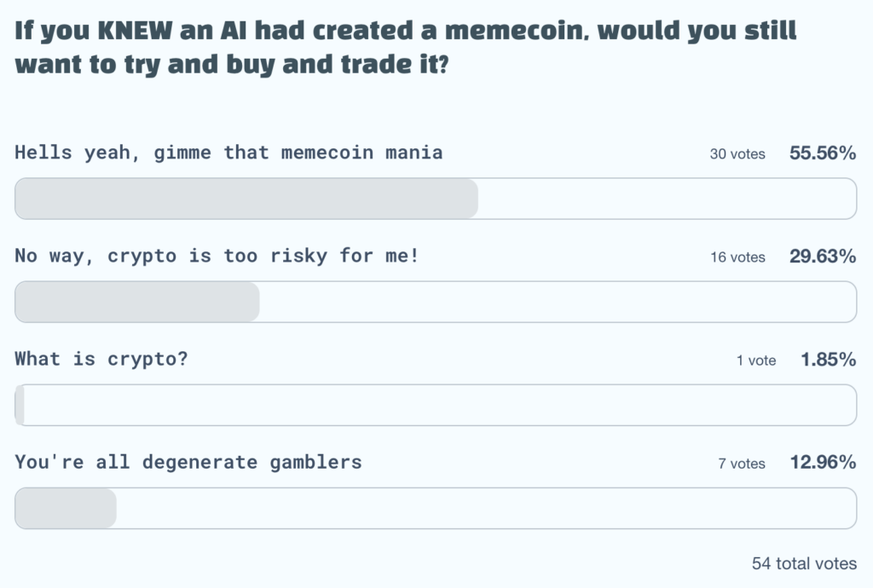Click the 29.63% percentage value
Viewport: 873px width, 588px height.
pyautogui.click(x=822, y=257)
